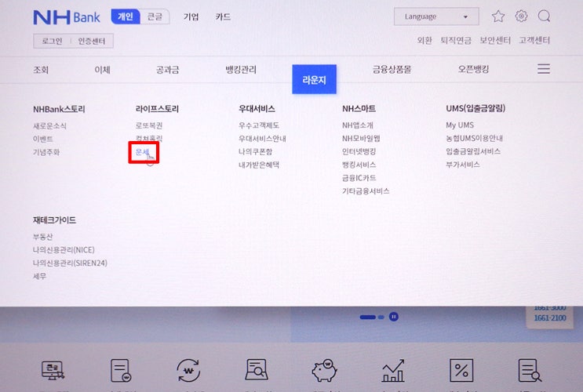Image resolution: width=583 pixels, height=392 pixels.
Task: Open the 이체 menu
Action: (x=102, y=70)
